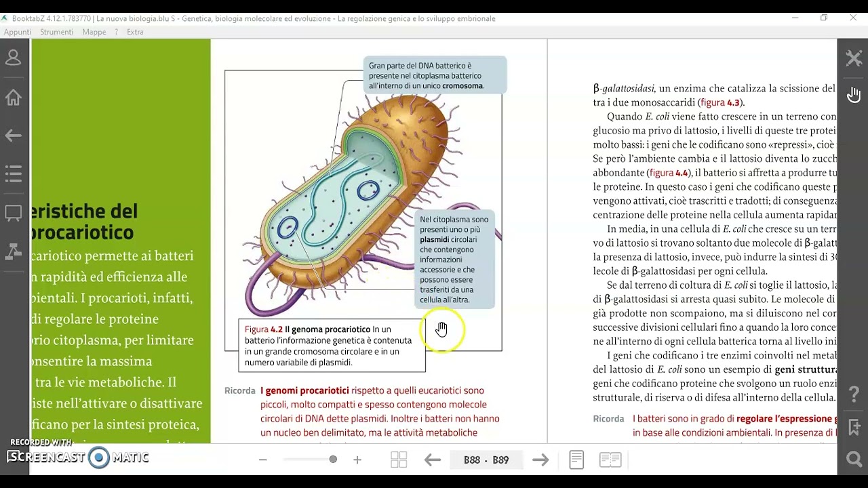Viewport: 868px width, 488px height.
Task: Zoom in with the plus button
Action: 357,460
